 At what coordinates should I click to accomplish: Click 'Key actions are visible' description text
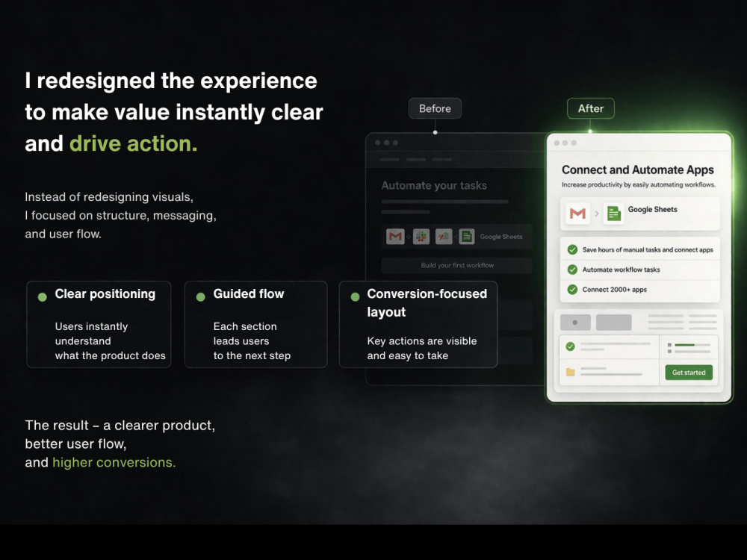click(421, 341)
